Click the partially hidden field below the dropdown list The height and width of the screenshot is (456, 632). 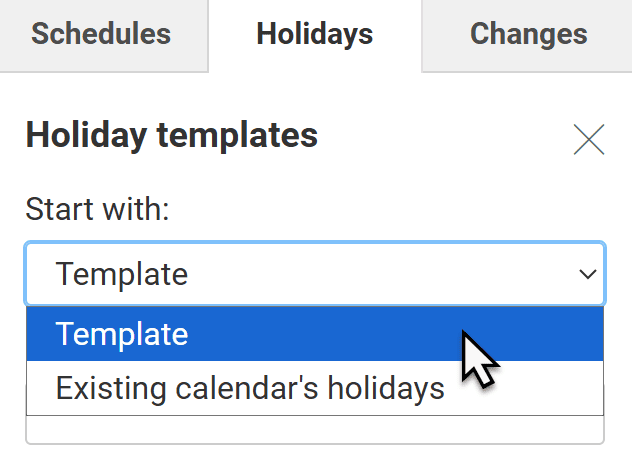(314, 430)
